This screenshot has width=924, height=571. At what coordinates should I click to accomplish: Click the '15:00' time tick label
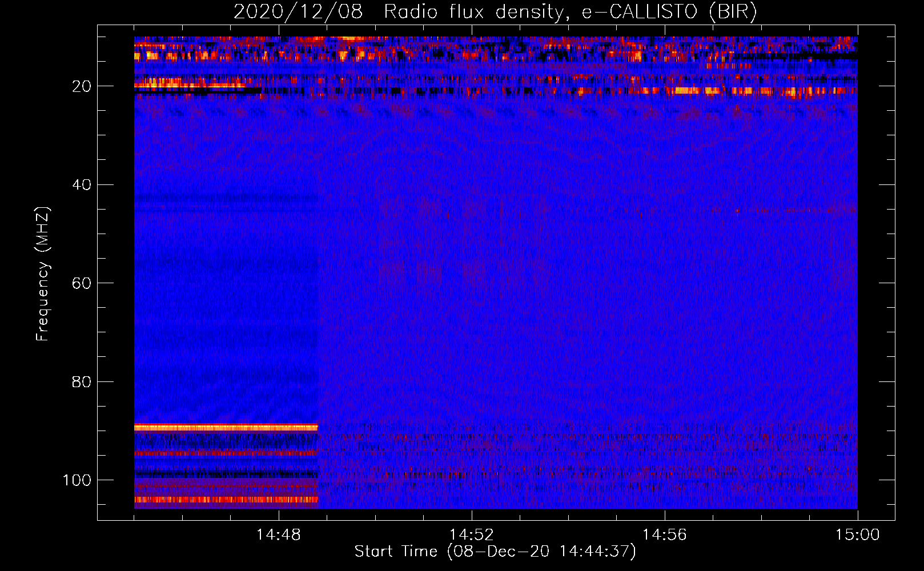coord(857,535)
